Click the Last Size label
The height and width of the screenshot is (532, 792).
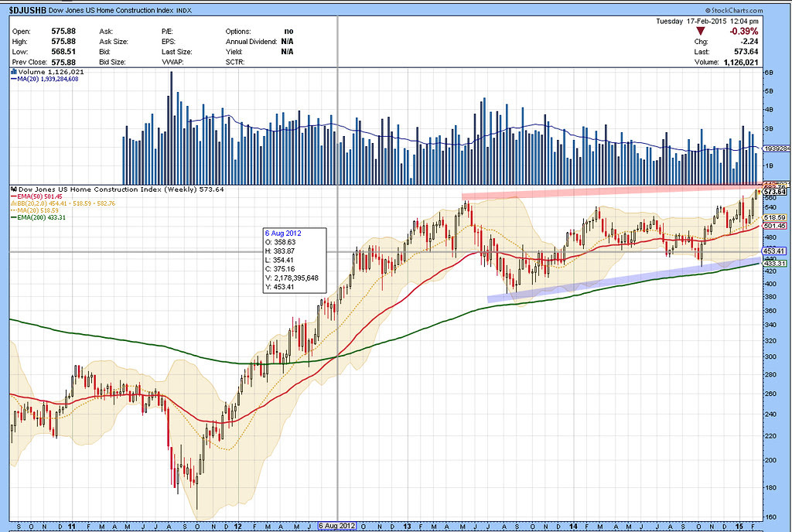[177, 52]
